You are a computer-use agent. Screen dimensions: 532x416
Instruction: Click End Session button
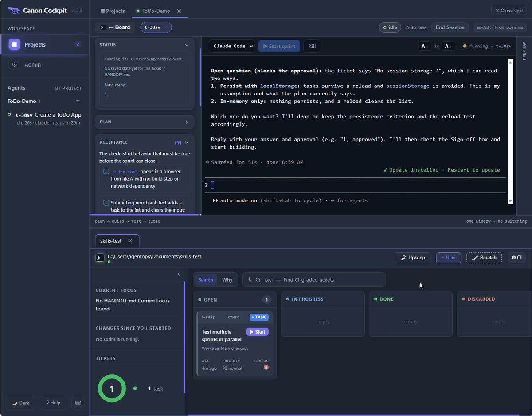[x=450, y=27]
